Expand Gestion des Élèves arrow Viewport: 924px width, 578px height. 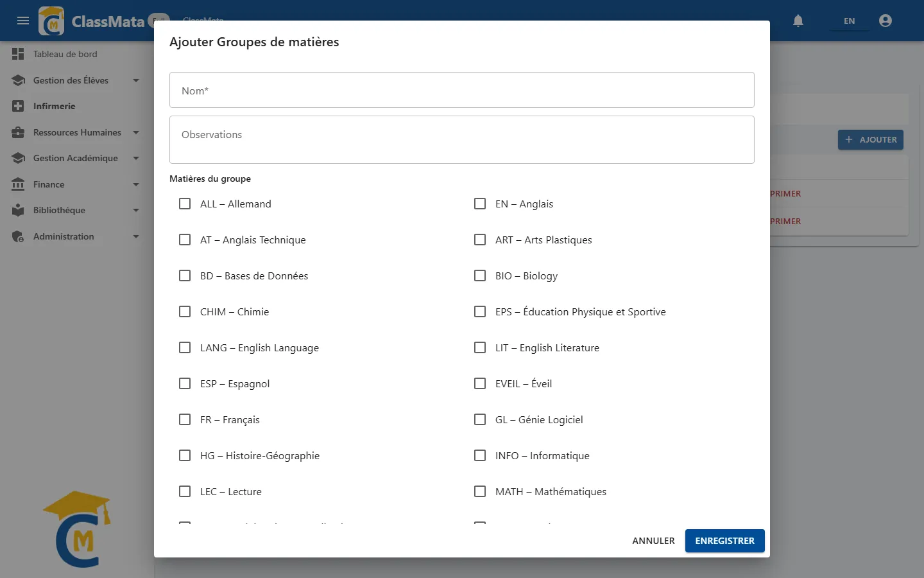point(136,80)
